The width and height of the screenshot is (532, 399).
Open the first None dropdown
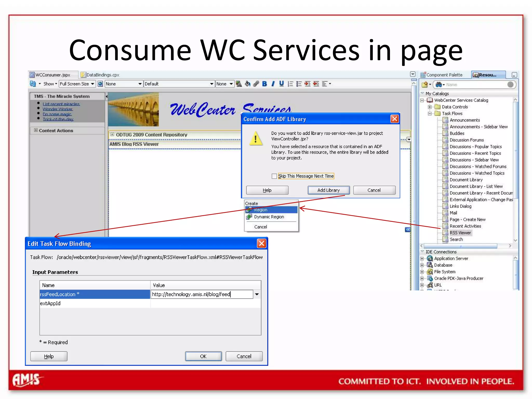click(x=124, y=84)
